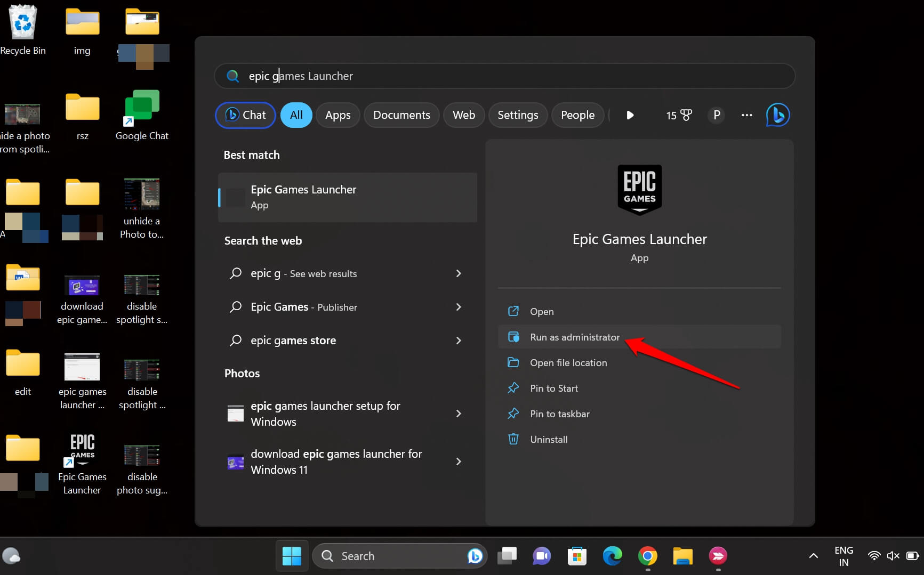Viewport: 924px width, 575px height.
Task: Open Microsoft Store from the taskbar
Action: coord(576,555)
